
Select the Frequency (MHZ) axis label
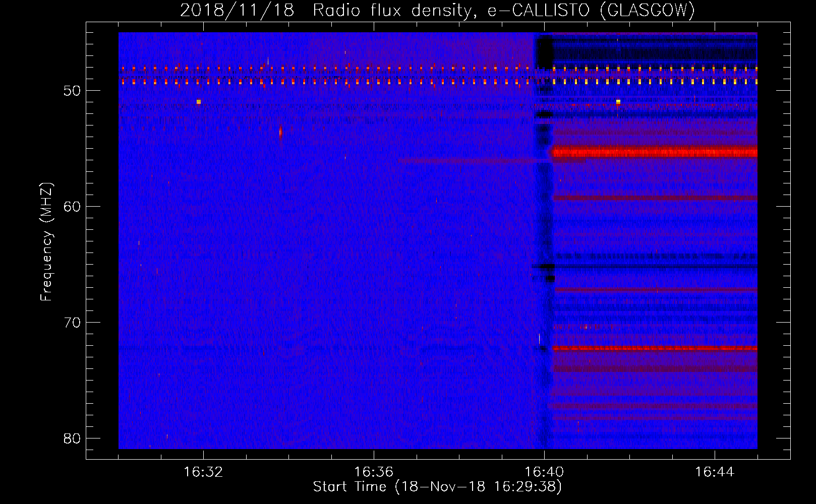[46, 242]
